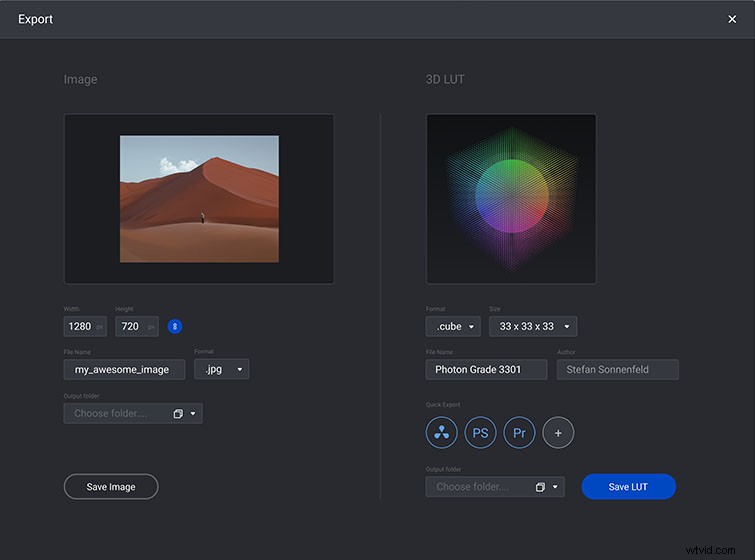This screenshot has height=560, width=755.
Task: Click the 3D LUT color cube preview
Action: click(x=511, y=199)
